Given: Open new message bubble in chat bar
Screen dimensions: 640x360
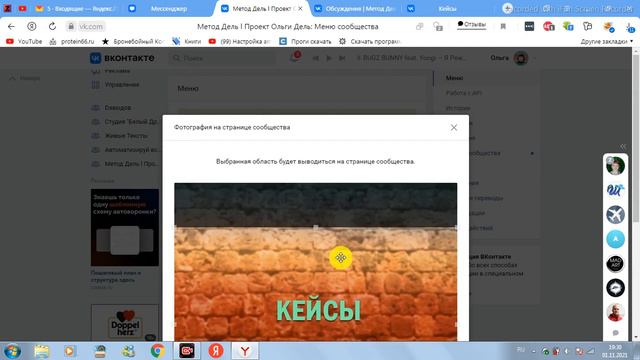Looking at the screenshot, I should [616, 333].
